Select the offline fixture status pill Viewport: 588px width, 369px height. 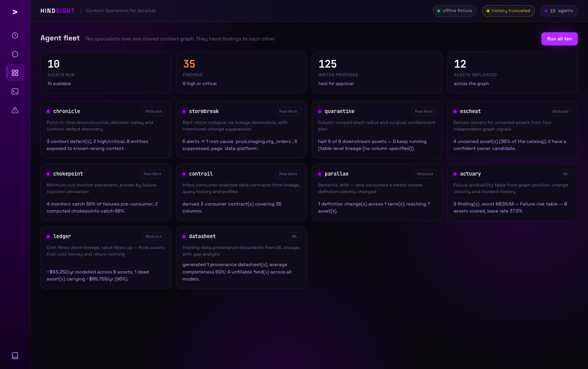[x=455, y=11]
